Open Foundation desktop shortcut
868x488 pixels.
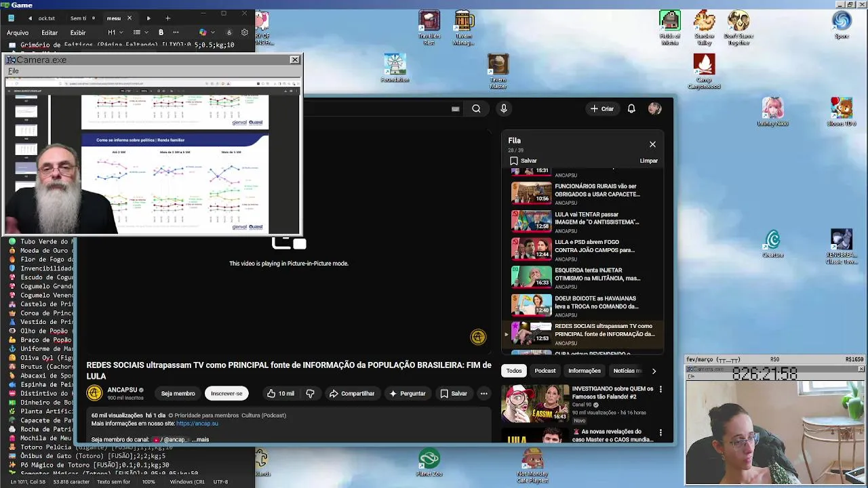tap(395, 68)
